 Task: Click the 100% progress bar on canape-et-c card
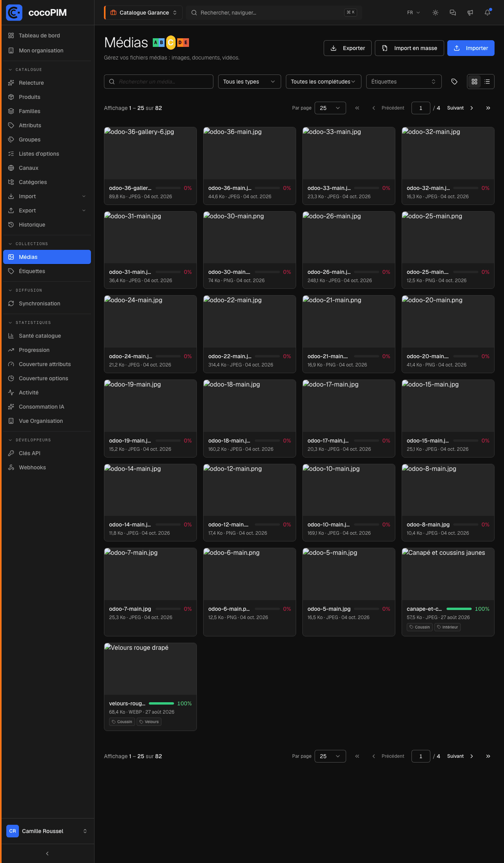coord(459,609)
